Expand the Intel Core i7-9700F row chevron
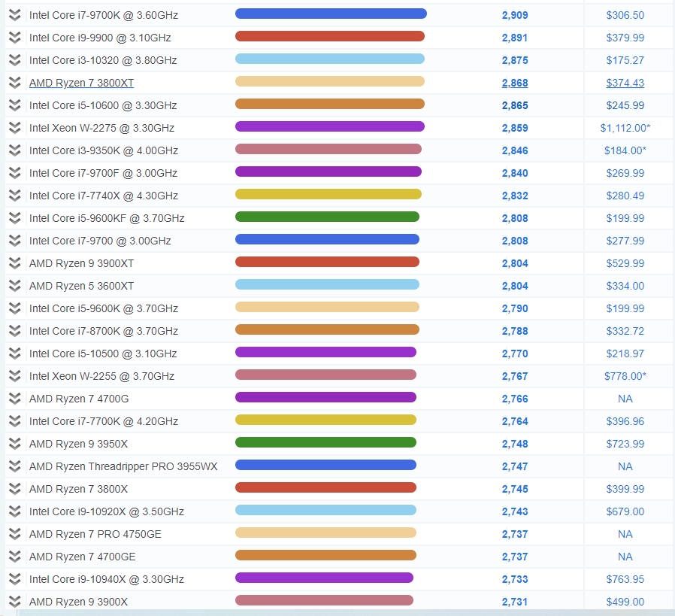Image resolution: width=675 pixels, height=616 pixels. click(x=14, y=173)
